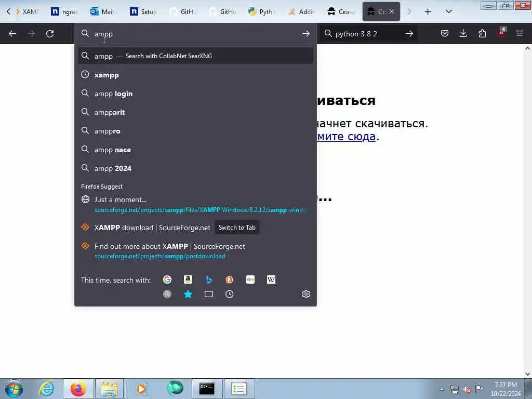
Task: Open the Extensions puzzle icon
Action: tap(482, 33)
